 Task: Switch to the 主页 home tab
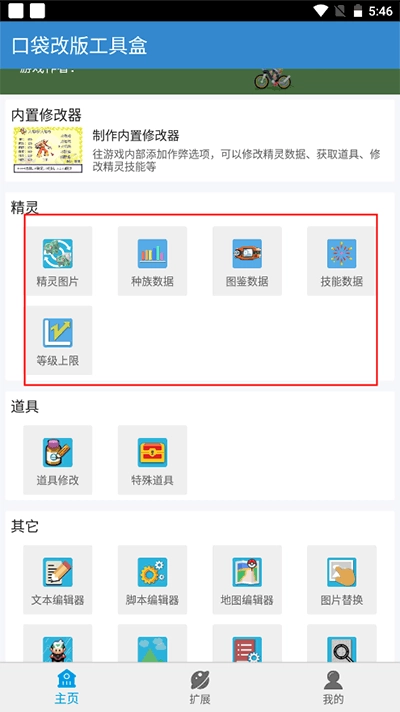[x=67, y=687]
